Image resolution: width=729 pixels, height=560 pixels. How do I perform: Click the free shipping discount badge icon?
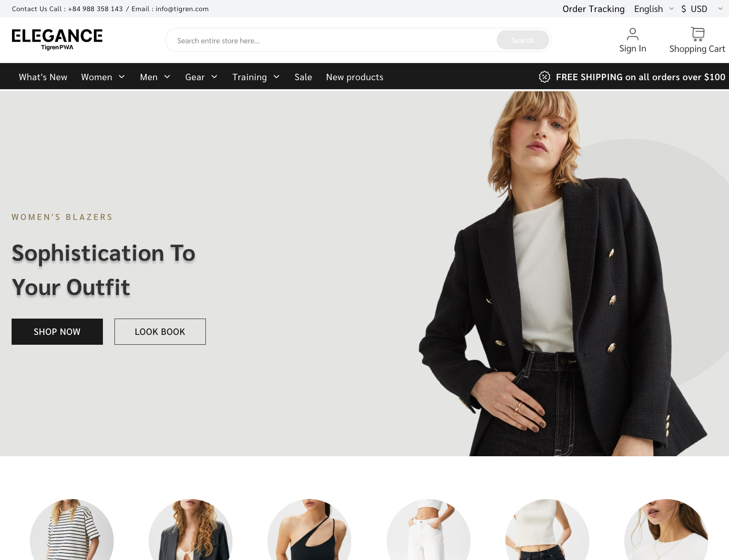coord(545,77)
